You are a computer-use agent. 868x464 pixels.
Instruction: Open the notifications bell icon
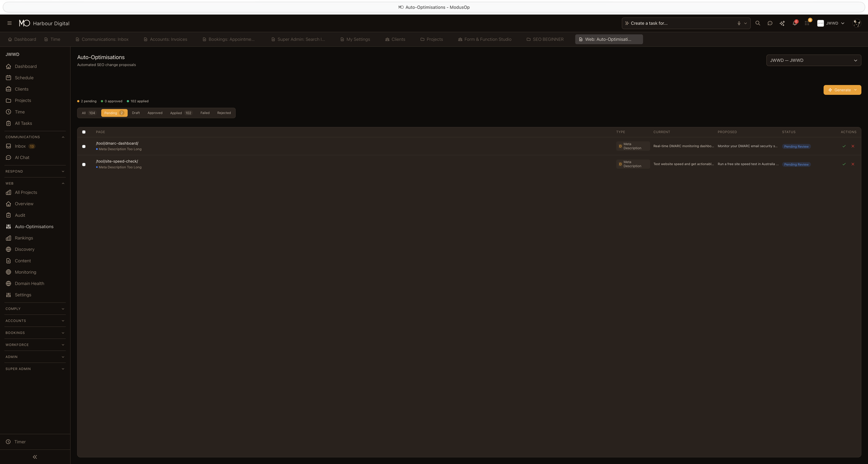pyautogui.click(x=794, y=23)
